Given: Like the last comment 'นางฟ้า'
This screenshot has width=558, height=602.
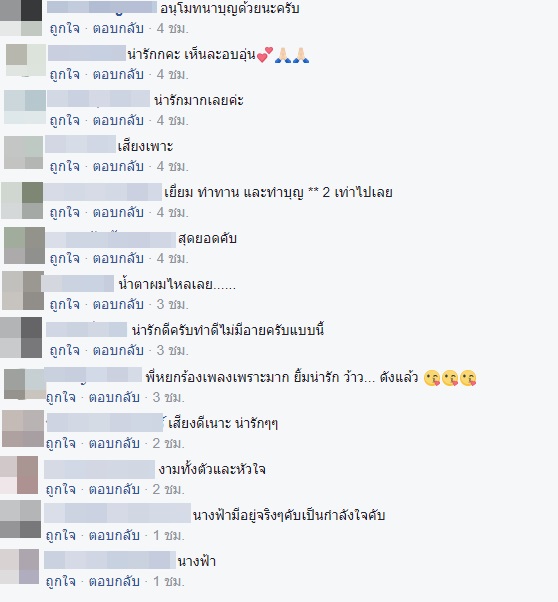Looking at the screenshot, I should [x=61, y=582].
